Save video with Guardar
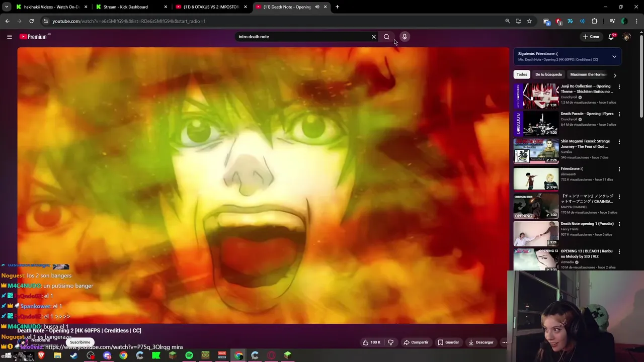 (x=448, y=342)
